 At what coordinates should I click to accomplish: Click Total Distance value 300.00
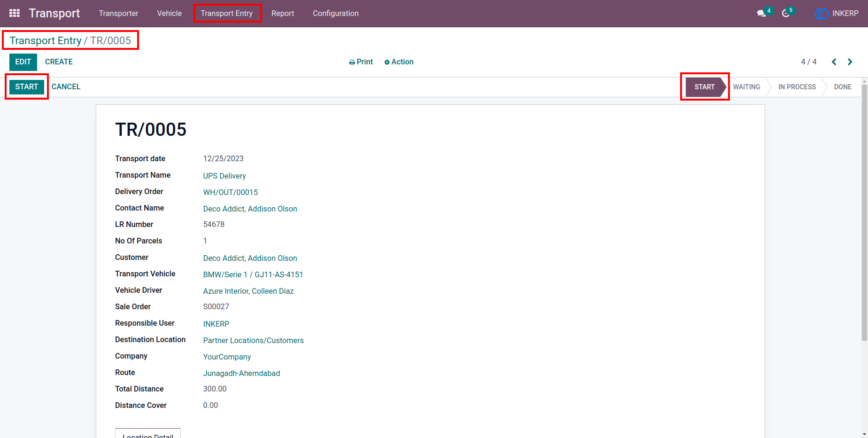click(x=215, y=389)
